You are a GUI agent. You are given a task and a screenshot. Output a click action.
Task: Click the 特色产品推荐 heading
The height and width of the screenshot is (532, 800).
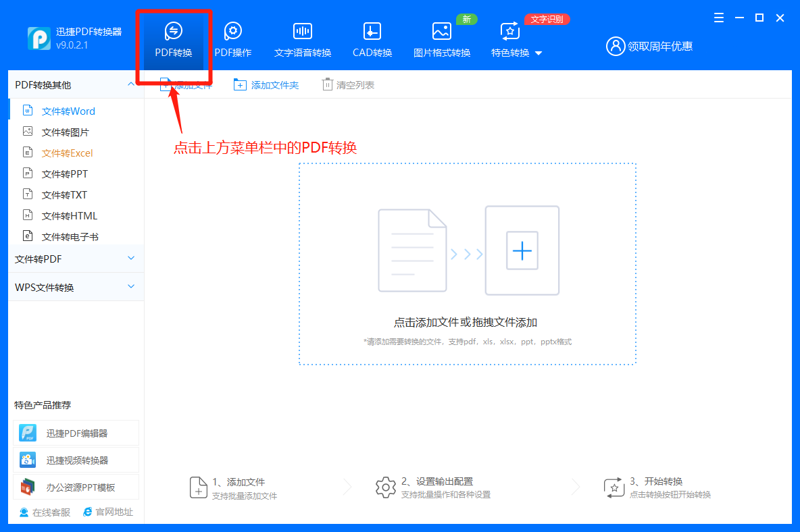(x=43, y=405)
